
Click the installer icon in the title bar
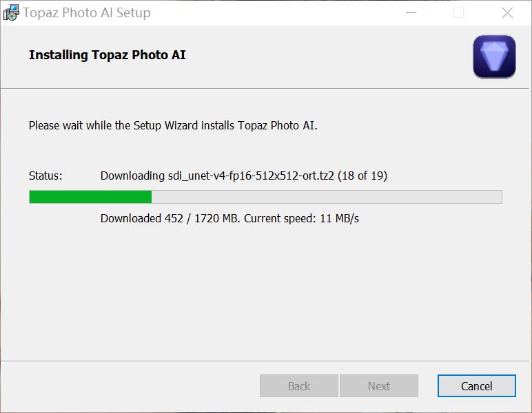tap(11, 12)
